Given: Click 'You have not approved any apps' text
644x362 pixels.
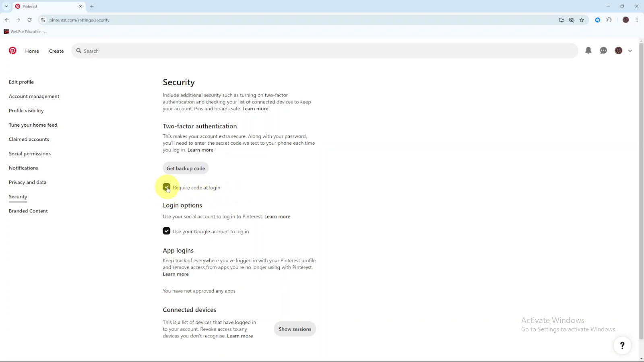Looking at the screenshot, I should (199, 291).
